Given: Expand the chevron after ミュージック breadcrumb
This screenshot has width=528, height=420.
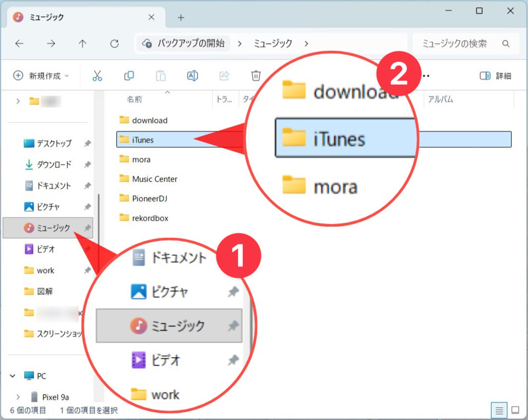Looking at the screenshot, I should [x=306, y=43].
